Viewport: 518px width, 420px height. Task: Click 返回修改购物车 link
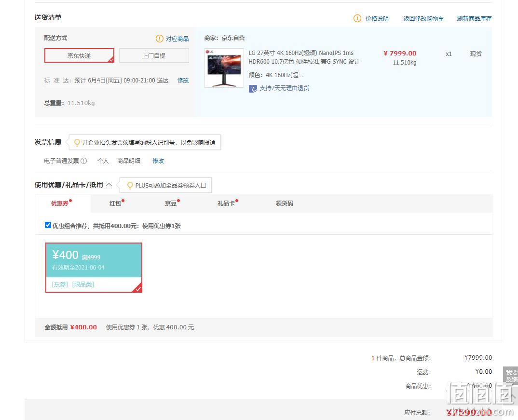(x=423, y=18)
